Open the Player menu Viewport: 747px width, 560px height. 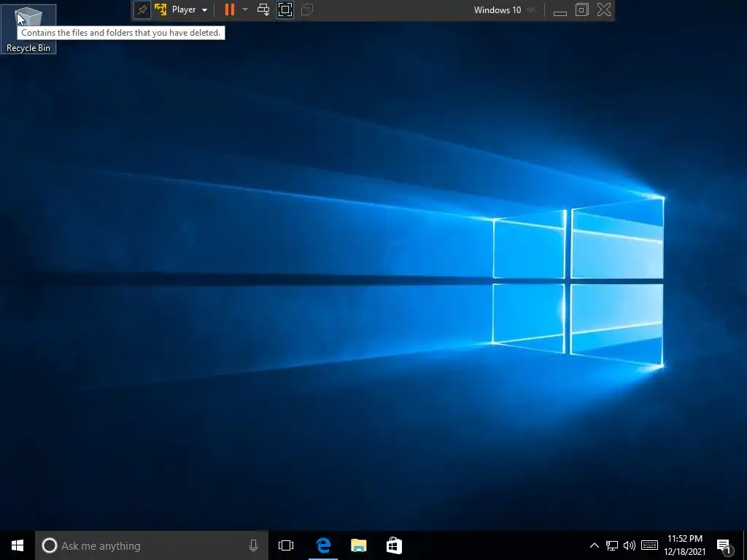click(x=189, y=9)
